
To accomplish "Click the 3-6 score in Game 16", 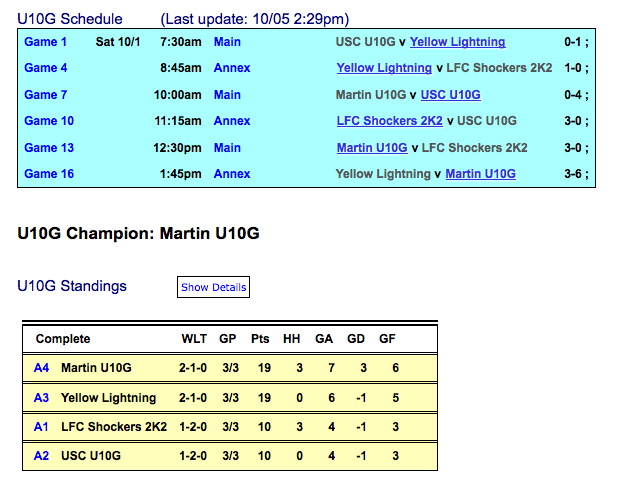I will [x=573, y=174].
